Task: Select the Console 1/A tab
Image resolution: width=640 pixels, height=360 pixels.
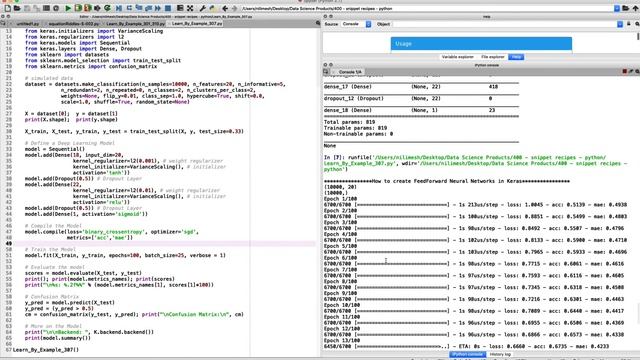Action: pyautogui.click(x=350, y=71)
